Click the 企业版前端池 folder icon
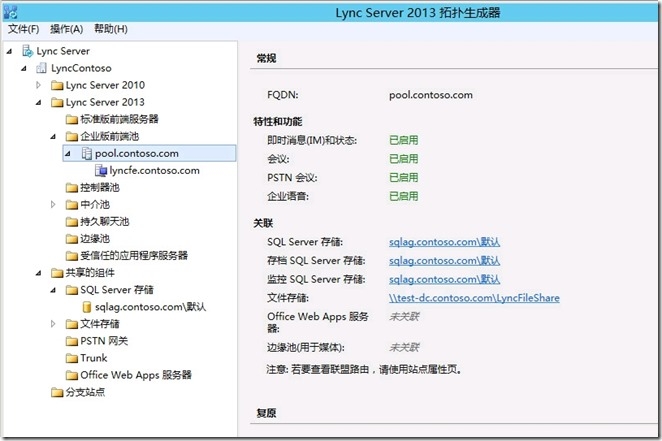The height and width of the screenshot is (441, 662). [71, 136]
